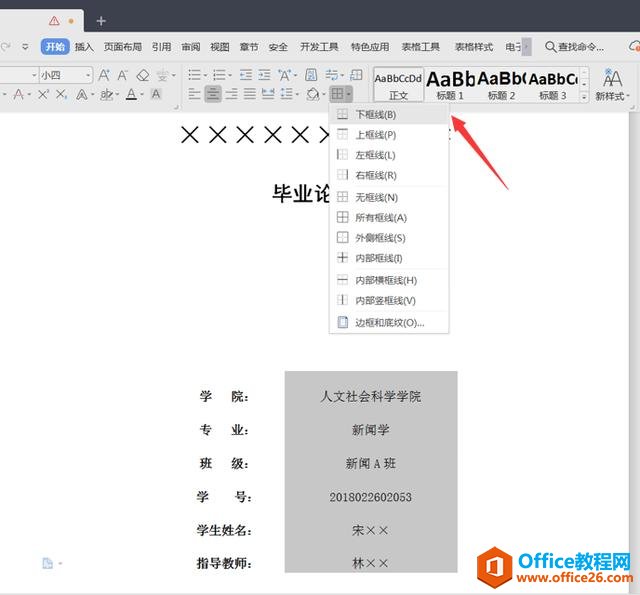Expand the font color dropdown arrow
This screenshot has width=640, height=595.
tap(142, 95)
